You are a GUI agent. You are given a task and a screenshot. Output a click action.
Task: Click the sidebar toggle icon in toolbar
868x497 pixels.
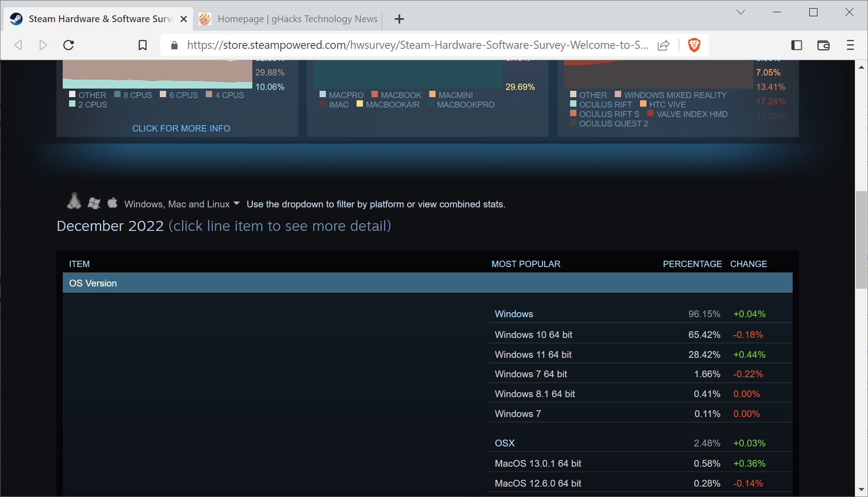[797, 45]
